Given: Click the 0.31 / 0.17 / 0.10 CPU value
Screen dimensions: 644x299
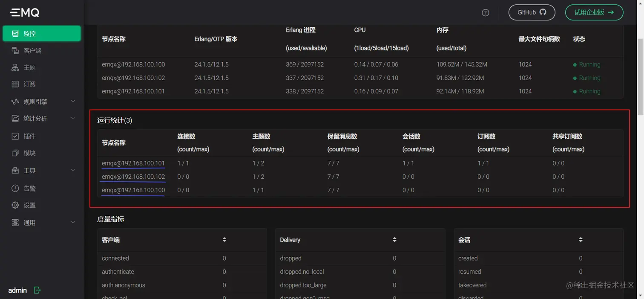Looking at the screenshot, I should pyautogui.click(x=376, y=78).
